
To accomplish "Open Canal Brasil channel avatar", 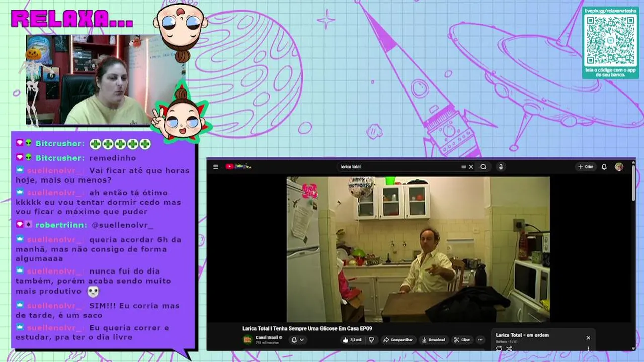I will [247, 340].
